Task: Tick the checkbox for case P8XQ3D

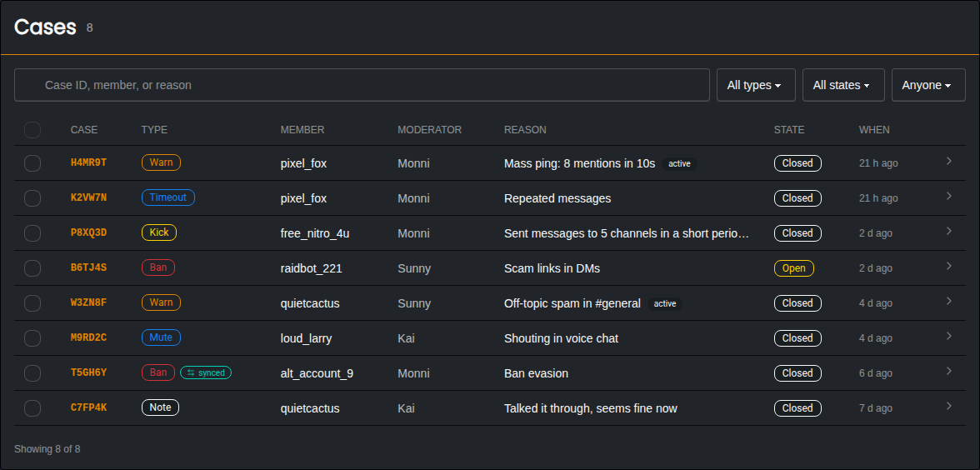Action: (32, 233)
